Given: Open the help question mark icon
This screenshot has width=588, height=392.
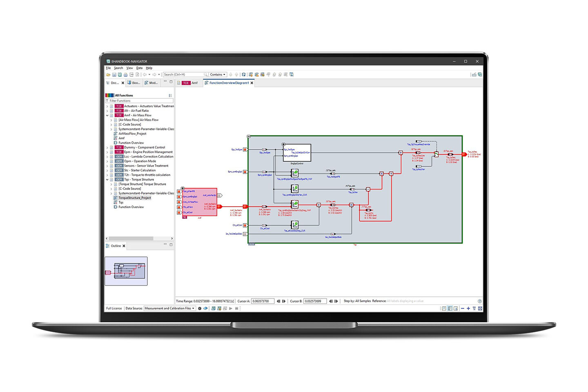Looking at the screenshot, I should point(480,301).
